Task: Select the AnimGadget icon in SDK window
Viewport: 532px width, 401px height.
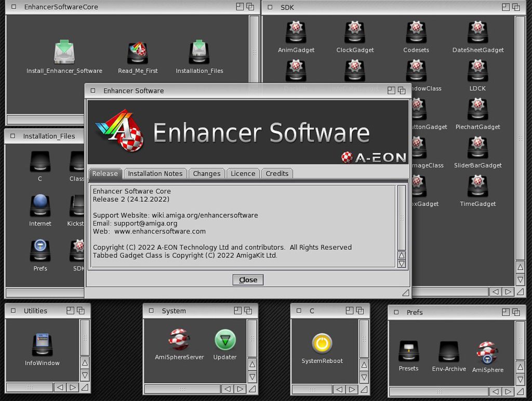Action: coord(296,32)
